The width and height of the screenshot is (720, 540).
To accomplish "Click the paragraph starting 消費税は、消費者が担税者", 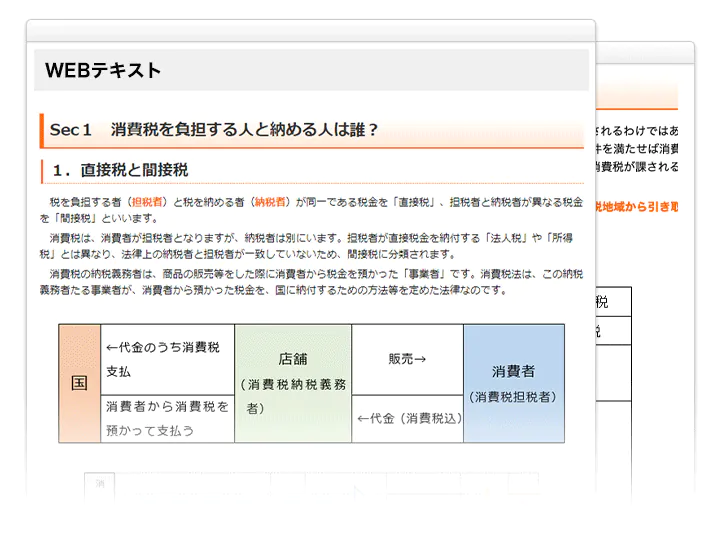I will 310,246.
